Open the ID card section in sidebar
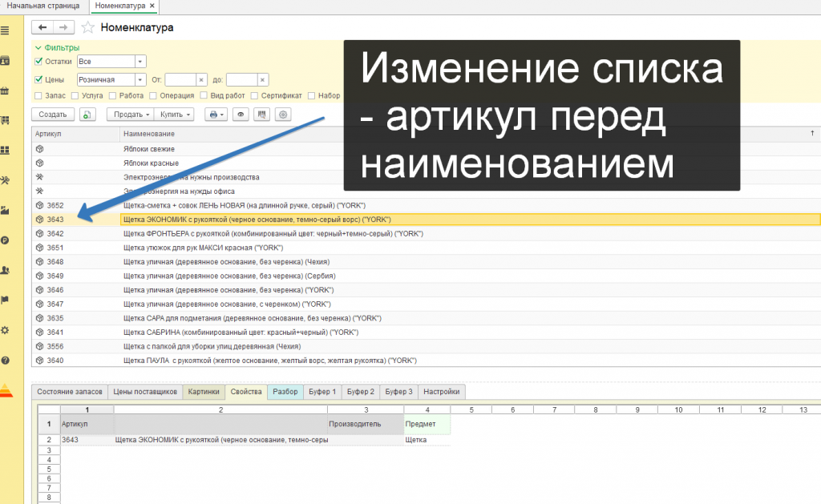The image size is (821, 504). (5, 61)
